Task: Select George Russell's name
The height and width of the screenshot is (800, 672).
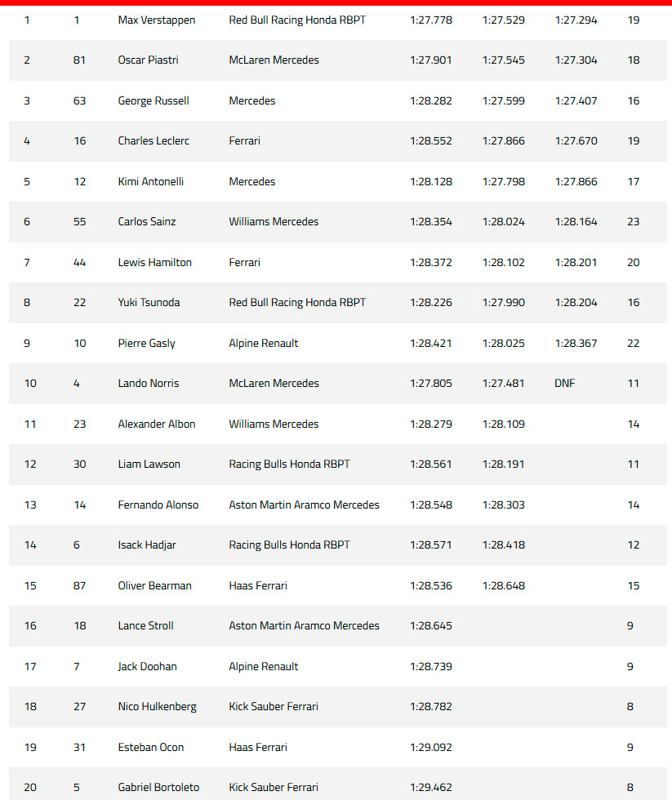Action: pos(153,101)
